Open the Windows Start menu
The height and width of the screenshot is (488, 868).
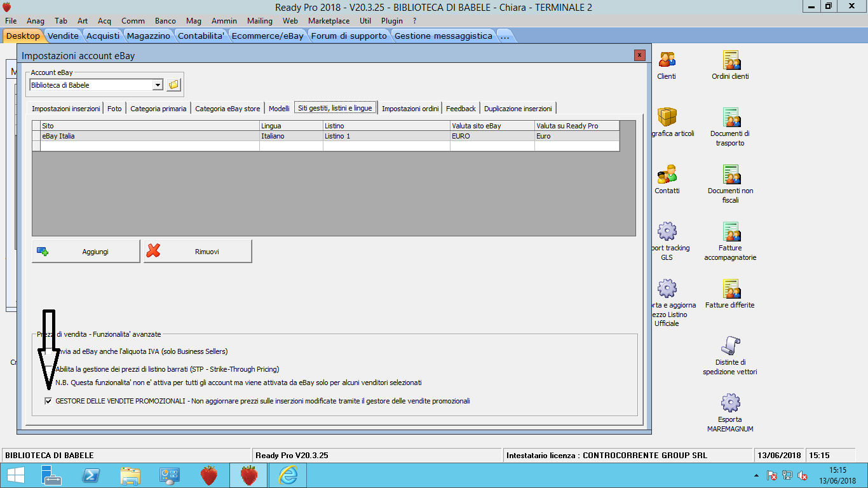click(15, 475)
